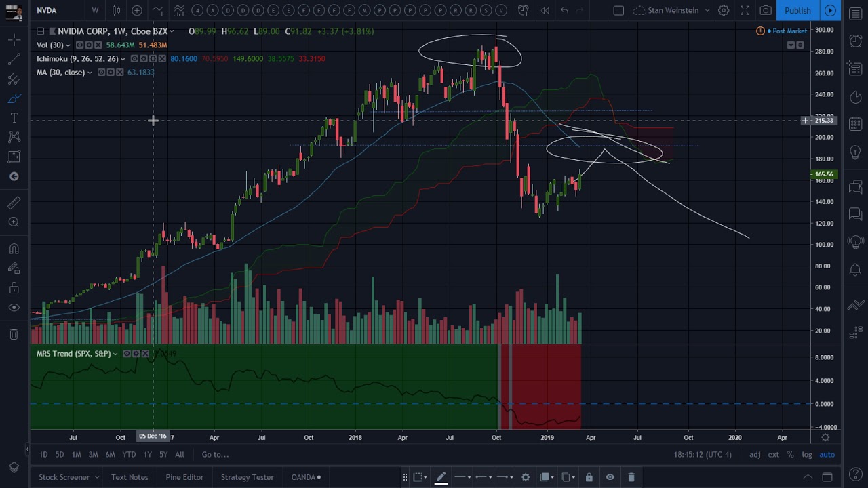This screenshot has height=488, width=868.
Task: Open chart settings gear in top toolbar
Action: (724, 10)
